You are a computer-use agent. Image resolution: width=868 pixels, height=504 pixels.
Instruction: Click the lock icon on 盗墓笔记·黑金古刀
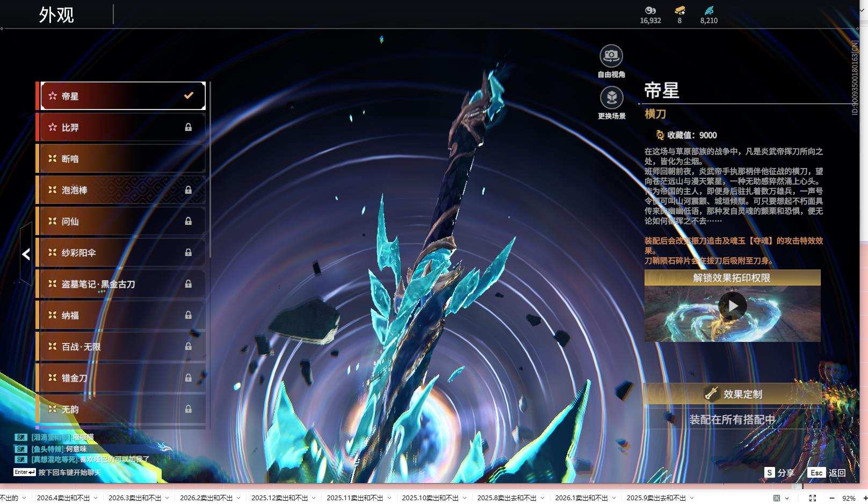[189, 284]
